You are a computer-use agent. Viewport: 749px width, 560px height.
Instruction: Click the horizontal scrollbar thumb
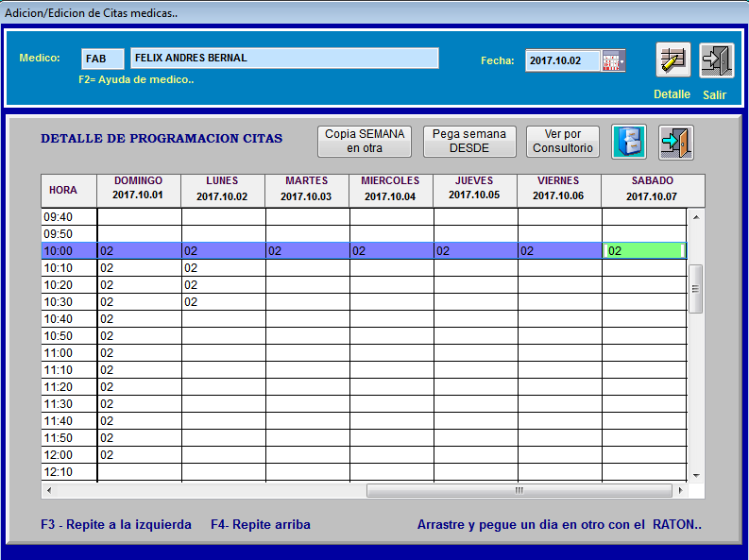pyautogui.click(x=519, y=490)
